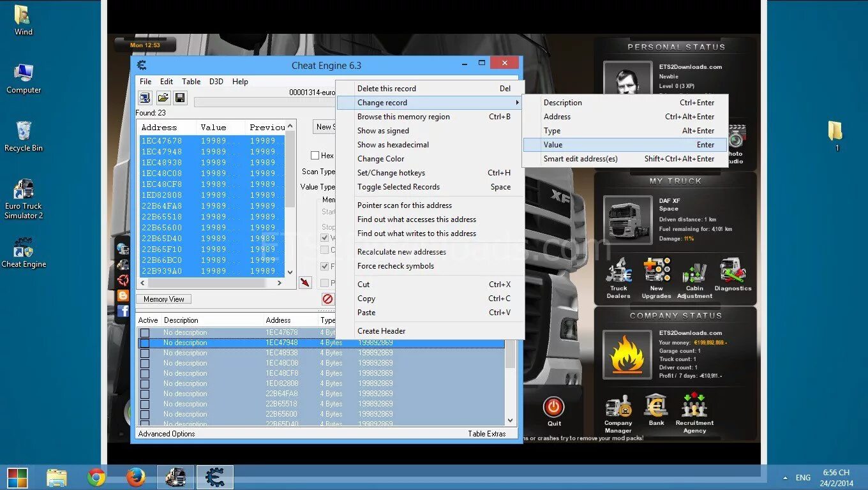Open the Truck Dealers screen

[x=618, y=276]
